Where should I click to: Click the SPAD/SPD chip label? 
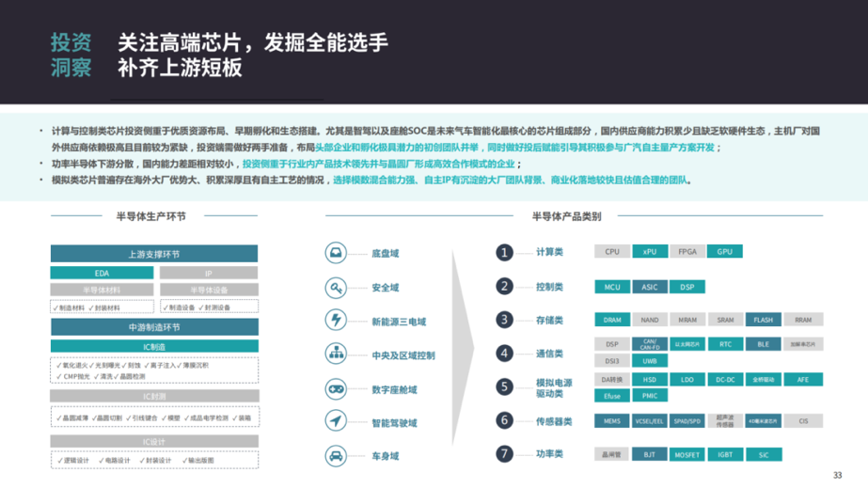coord(687,421)
